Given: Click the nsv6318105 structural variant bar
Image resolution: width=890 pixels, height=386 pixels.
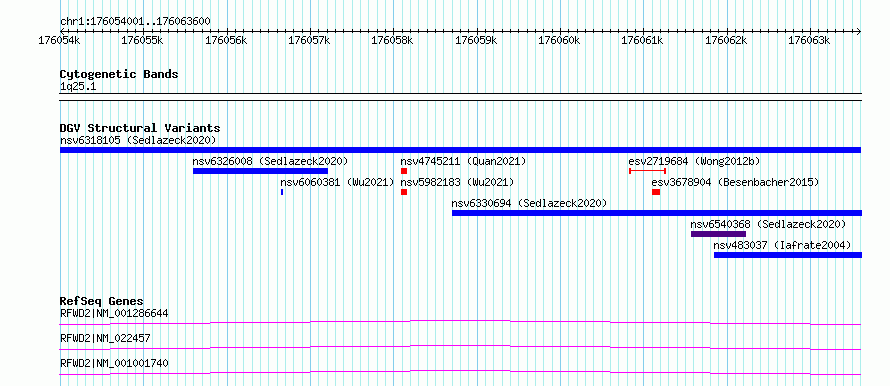Looking at the screenshot, I should coord(460,150).
